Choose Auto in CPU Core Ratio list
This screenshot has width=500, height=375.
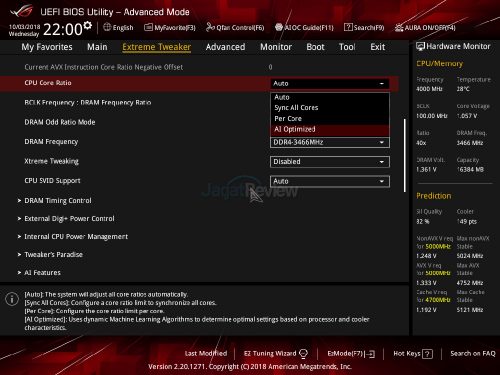click(x=330, y=97)
